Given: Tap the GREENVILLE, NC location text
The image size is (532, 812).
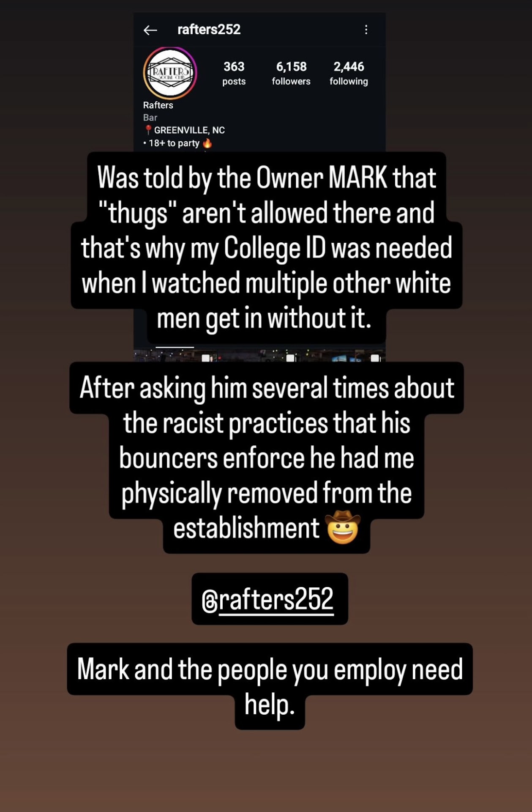Looking at the screenshot, I should click(x=189, y=130).
